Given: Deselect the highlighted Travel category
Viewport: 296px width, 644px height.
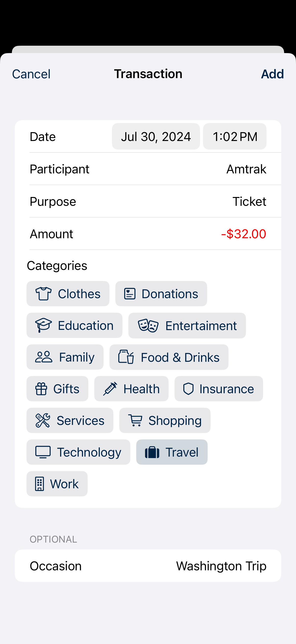Looking at the screenshot, I should 172,452.
